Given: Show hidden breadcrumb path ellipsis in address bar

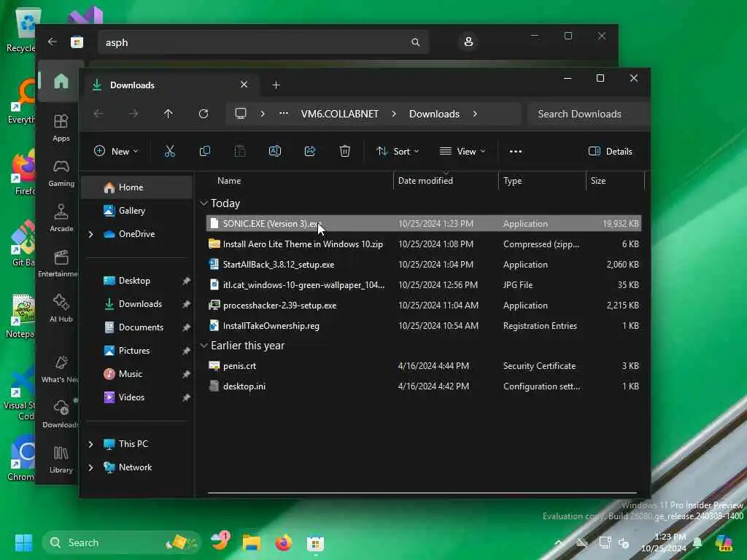Looking at the screenshot, I should tap(284, 113).
